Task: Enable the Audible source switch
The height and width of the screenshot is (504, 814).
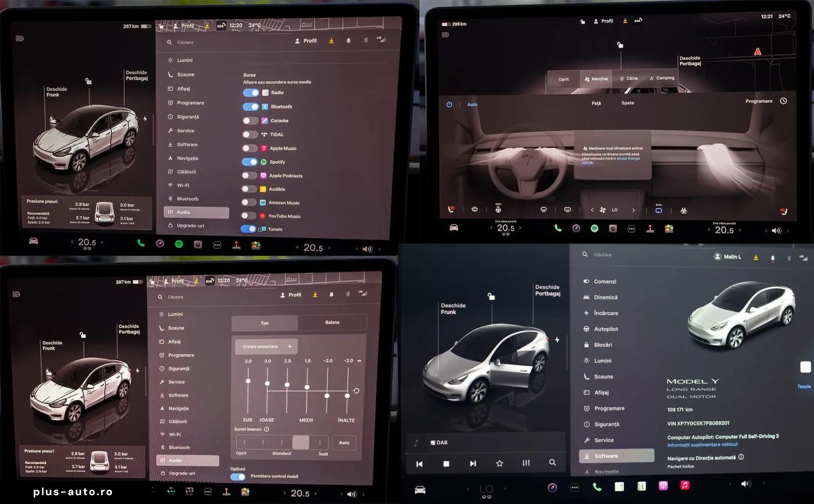Action: (249, 189)
